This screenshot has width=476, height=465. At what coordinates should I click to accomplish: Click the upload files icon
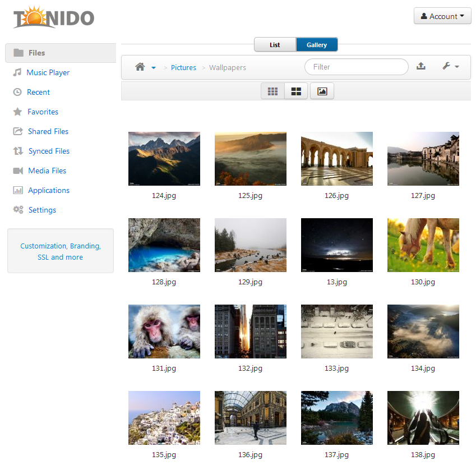420,66
